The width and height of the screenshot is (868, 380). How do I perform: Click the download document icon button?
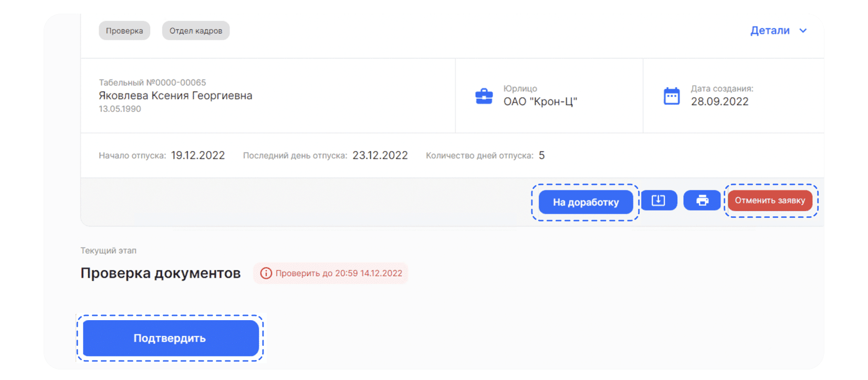[x=658, y=200]
